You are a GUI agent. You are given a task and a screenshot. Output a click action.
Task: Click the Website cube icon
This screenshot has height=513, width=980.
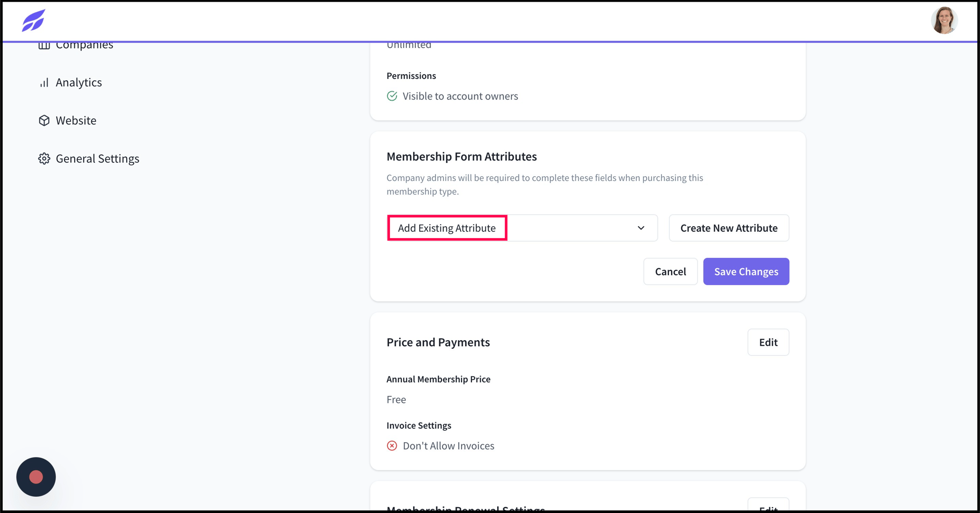coord(44,121)
